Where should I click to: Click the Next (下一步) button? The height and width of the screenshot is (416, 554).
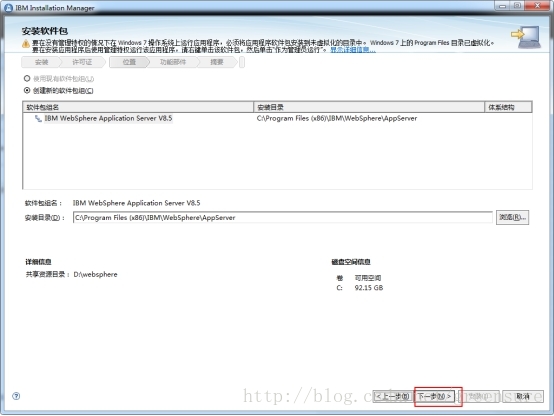tap(435, 396)
